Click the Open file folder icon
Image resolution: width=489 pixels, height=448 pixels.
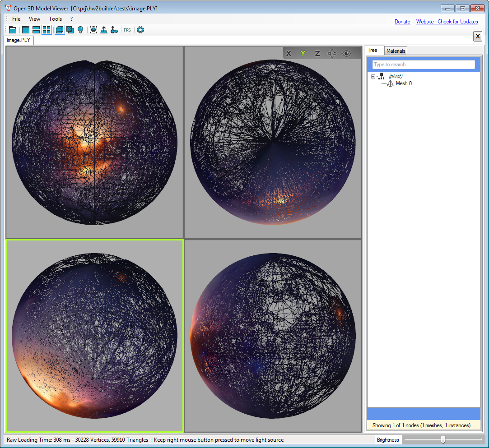[x=13, y=30]
